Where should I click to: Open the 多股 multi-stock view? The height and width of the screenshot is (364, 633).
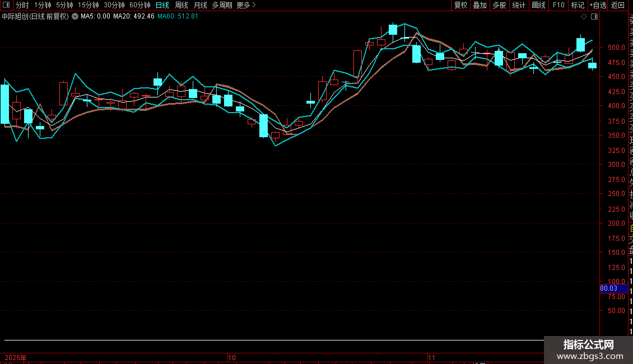(x=499, y=5)
